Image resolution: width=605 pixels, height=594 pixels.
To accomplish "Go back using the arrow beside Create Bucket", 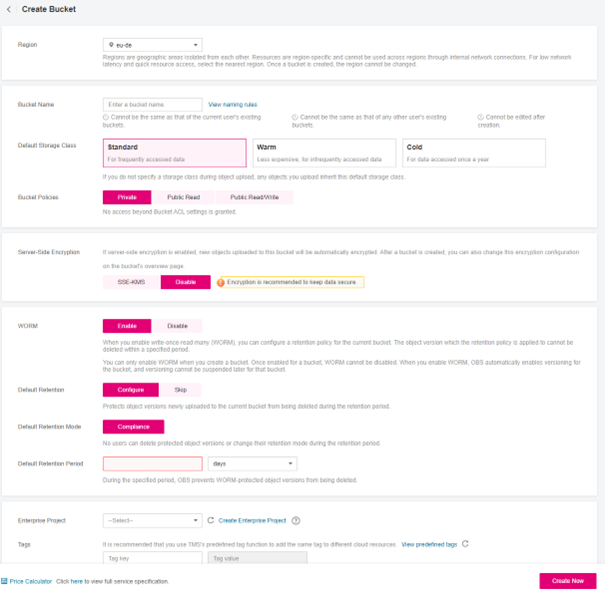I will 10,9.
